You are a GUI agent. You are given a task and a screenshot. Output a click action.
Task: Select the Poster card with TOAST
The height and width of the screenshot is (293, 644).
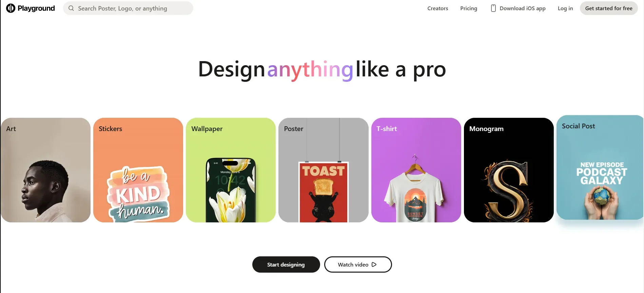click(324, 170)
